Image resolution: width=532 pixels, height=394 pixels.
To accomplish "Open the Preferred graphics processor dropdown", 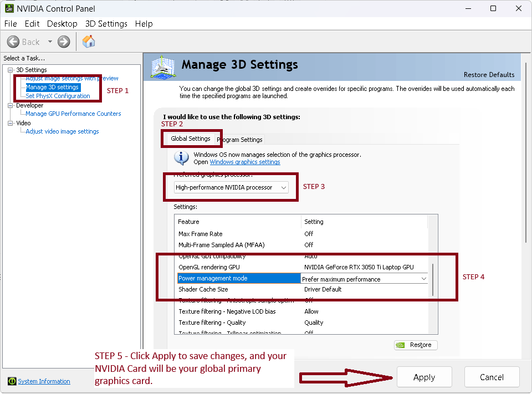I will 231,187.
